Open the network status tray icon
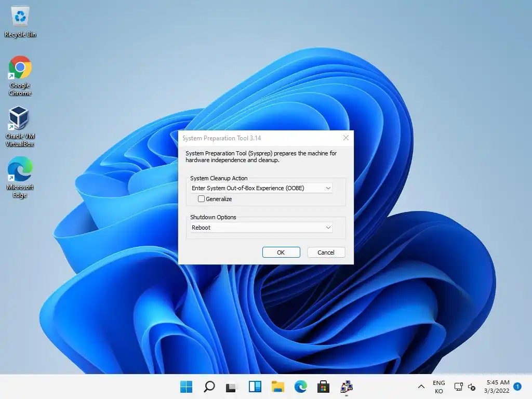Screen dimensions: 532x399 pyautogui.click(x=458, y=387)
